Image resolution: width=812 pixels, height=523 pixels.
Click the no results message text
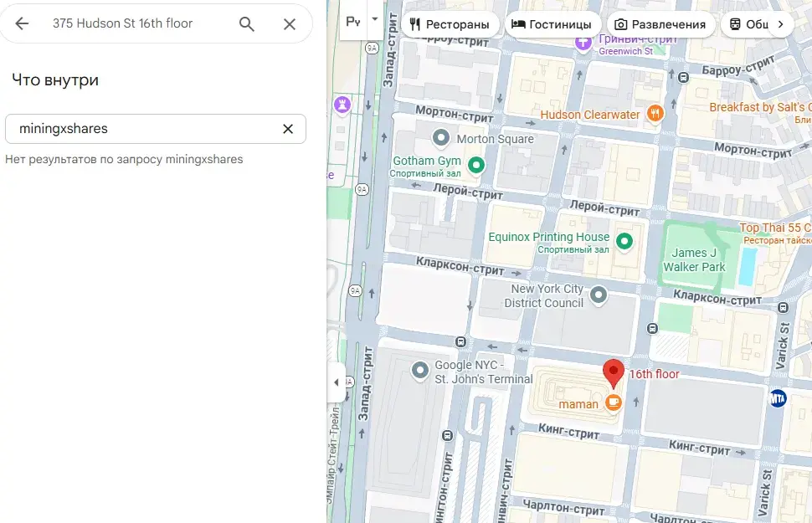point(124,160)
